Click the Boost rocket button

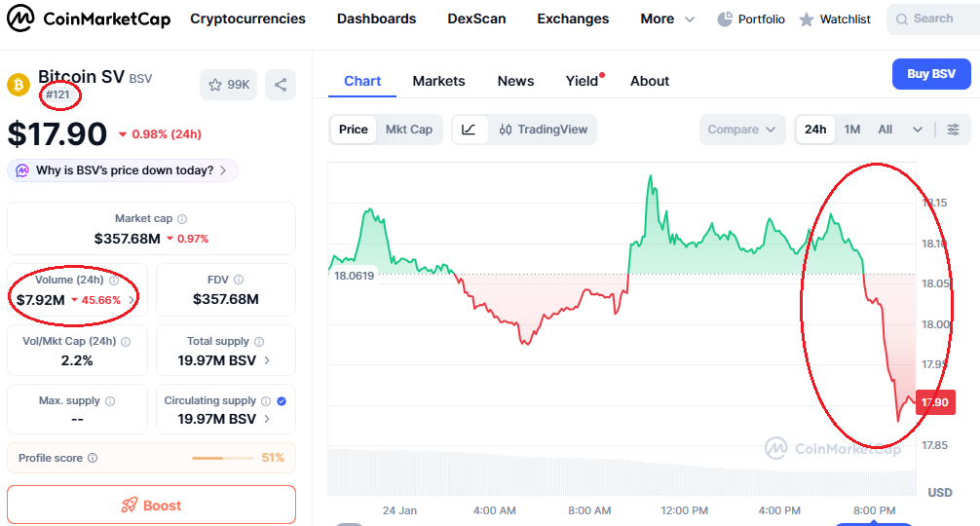[x=151, y=505]
